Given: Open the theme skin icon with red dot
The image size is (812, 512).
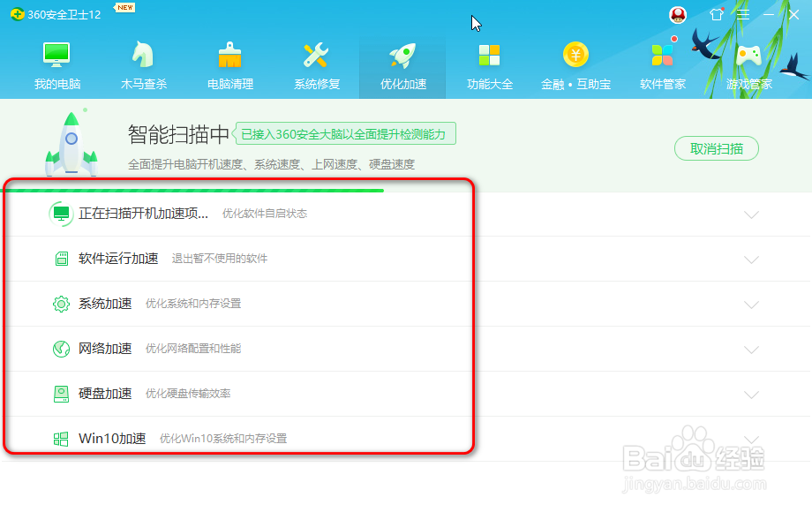Looking at the screenshot, I should click(717, 14).
